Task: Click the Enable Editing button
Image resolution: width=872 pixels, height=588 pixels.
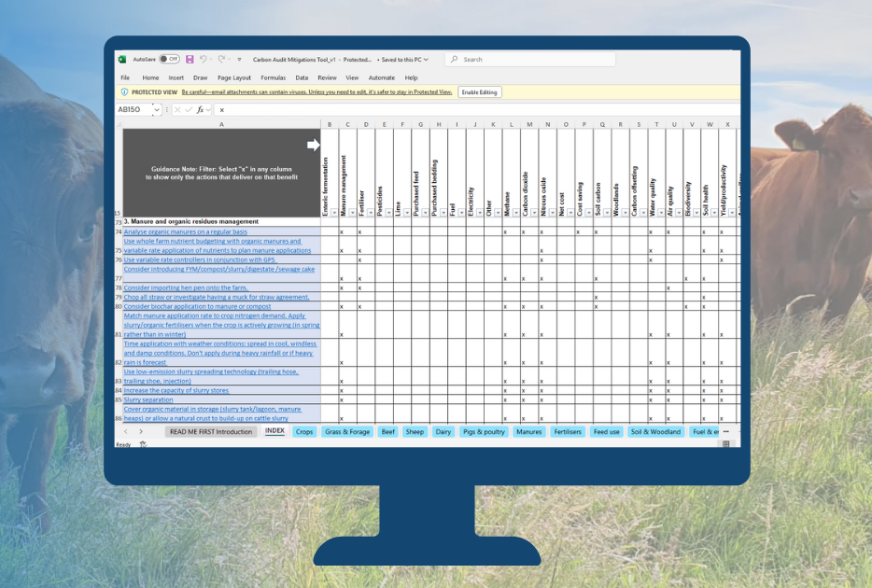Action: (x=479, y=92)
